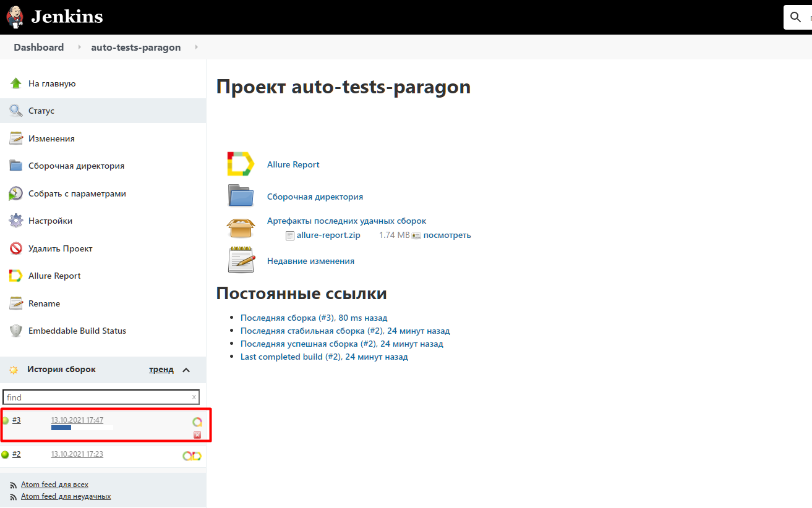Click the magnifier icon in the header search box

point(796,17)
